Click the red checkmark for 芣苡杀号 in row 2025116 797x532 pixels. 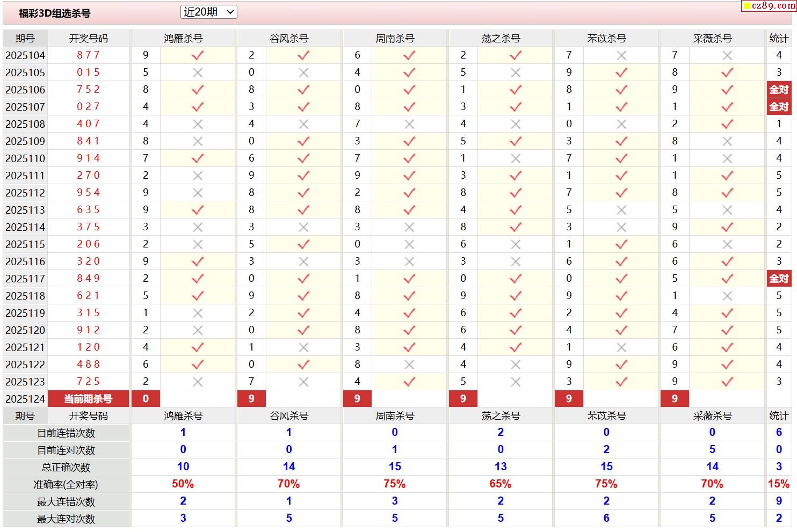click(621, 261)
